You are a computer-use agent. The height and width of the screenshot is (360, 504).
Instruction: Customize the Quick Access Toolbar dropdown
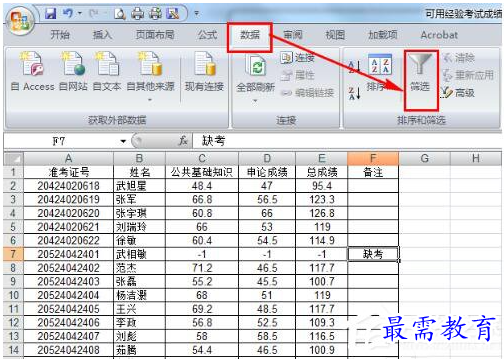point(197,14)
